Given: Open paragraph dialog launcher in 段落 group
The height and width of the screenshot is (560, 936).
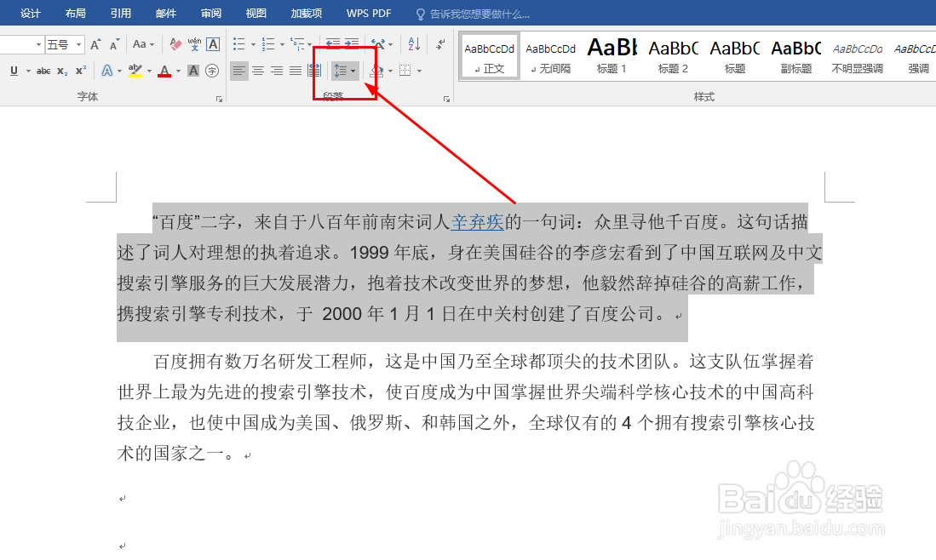Looking at the screenshot, I should pos(446,99).
